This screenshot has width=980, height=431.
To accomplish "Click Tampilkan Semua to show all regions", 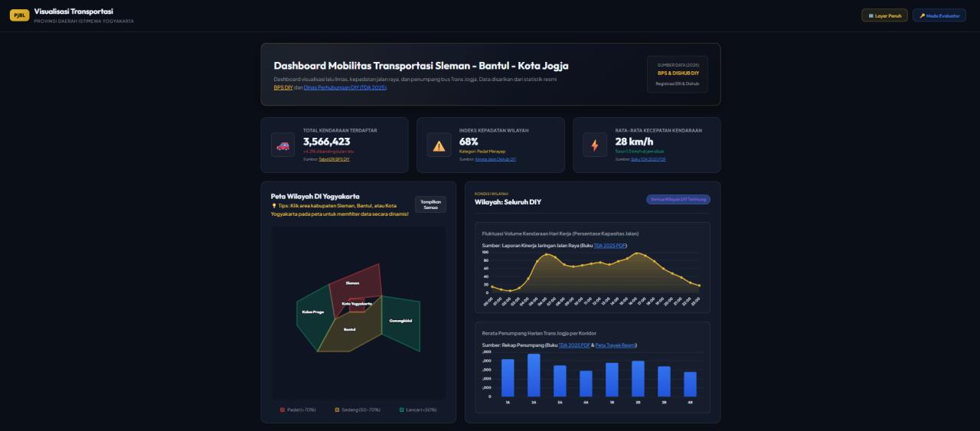I will 430,204.
